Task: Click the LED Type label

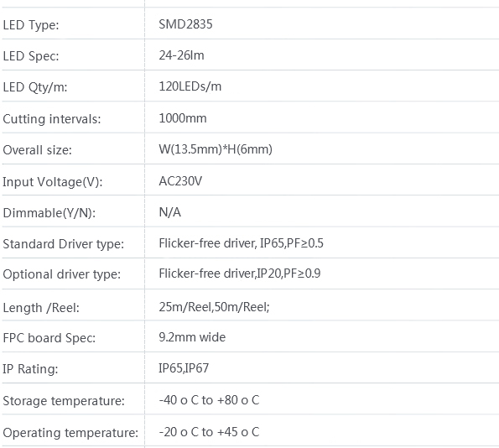Action: 31,25
